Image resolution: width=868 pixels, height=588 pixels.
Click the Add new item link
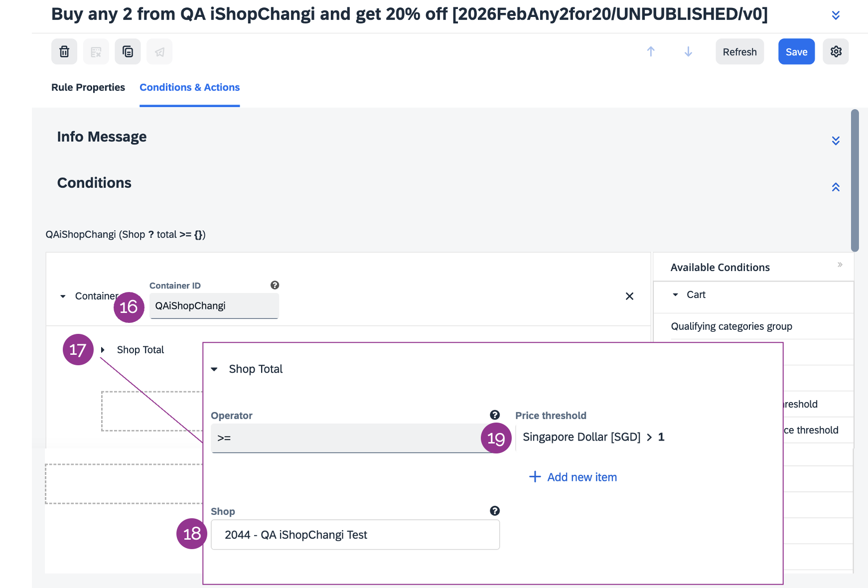(573, 477)
